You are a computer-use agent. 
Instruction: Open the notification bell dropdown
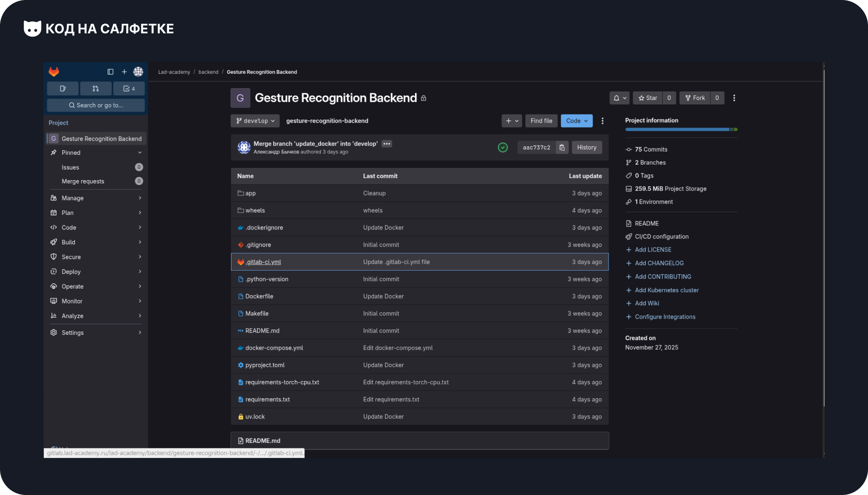coord(619,98)
